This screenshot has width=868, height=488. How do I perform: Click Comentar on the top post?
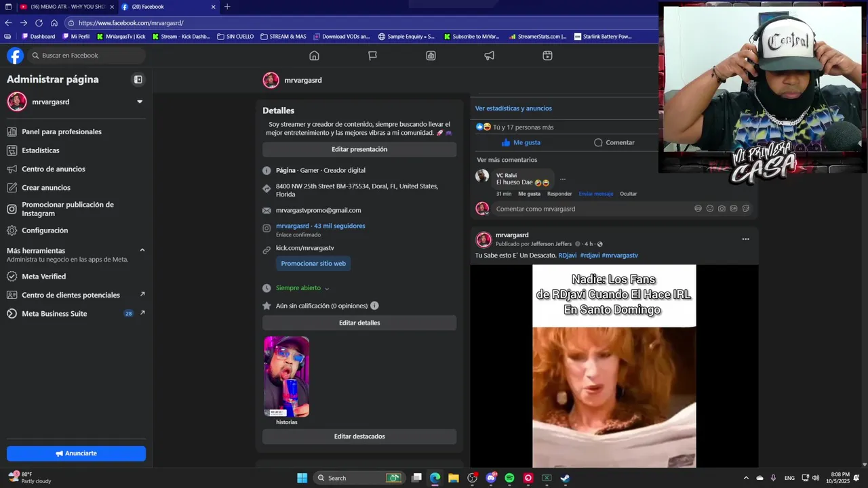[x=614, y=142]
